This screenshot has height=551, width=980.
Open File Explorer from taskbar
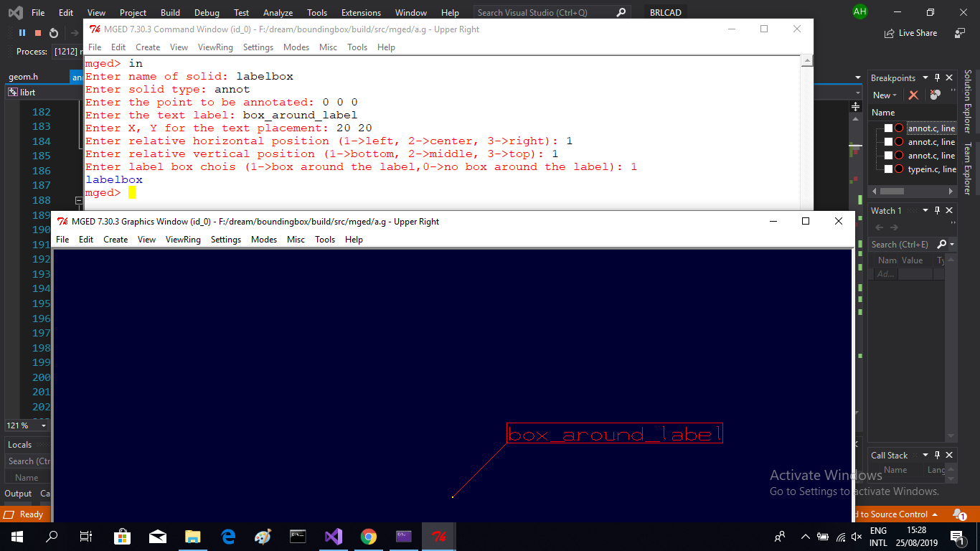click(192, 537)
